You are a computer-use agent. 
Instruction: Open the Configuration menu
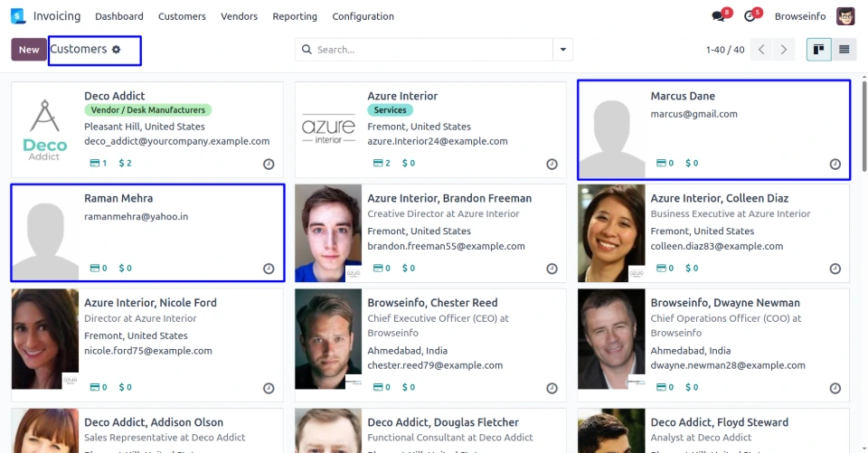(x=363, y=16)
